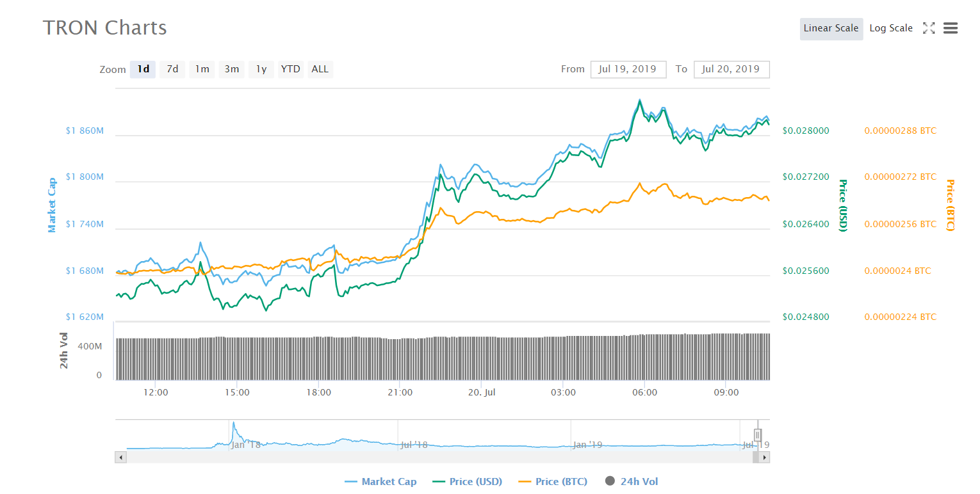Toggle Price (USD) series in legend
Screen dimensions: 980x494
468,482
